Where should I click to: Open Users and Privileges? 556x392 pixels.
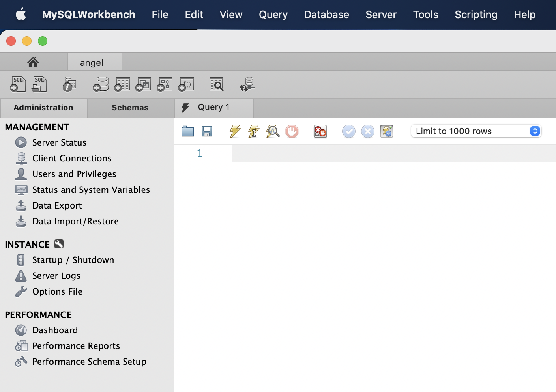pos(74,174)
